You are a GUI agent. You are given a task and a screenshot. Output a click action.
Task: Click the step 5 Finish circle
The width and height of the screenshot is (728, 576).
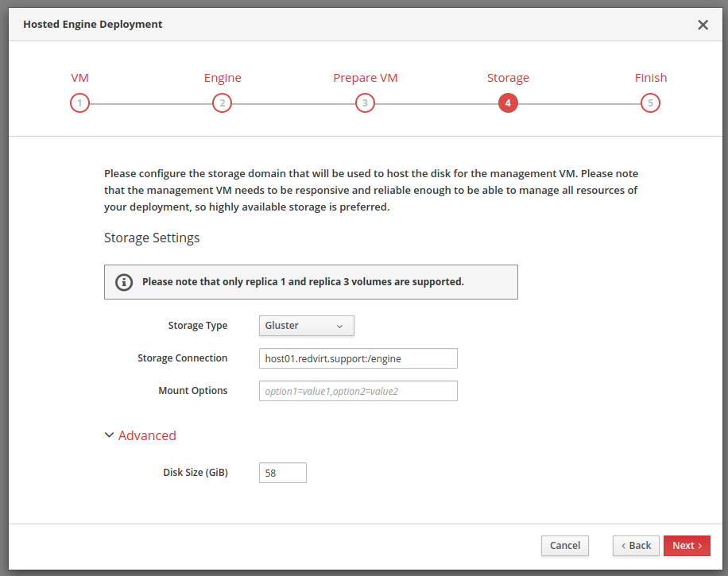coord(650,103)
